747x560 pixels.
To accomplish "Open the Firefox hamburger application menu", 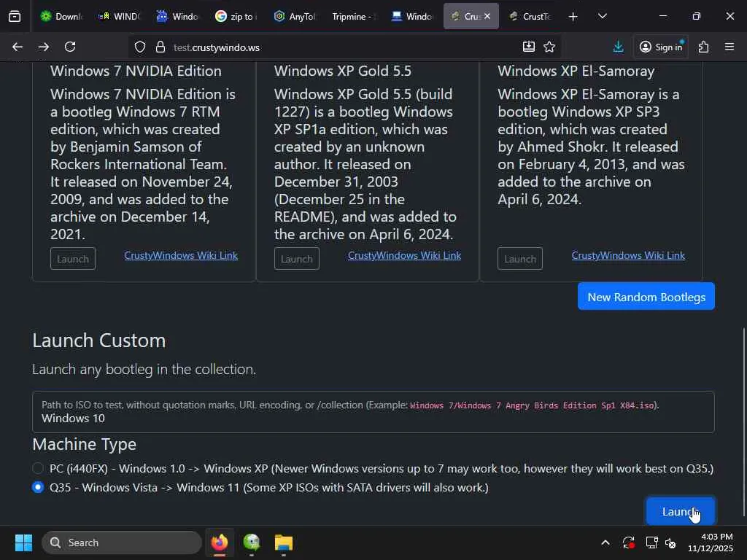I will [729, 47].
